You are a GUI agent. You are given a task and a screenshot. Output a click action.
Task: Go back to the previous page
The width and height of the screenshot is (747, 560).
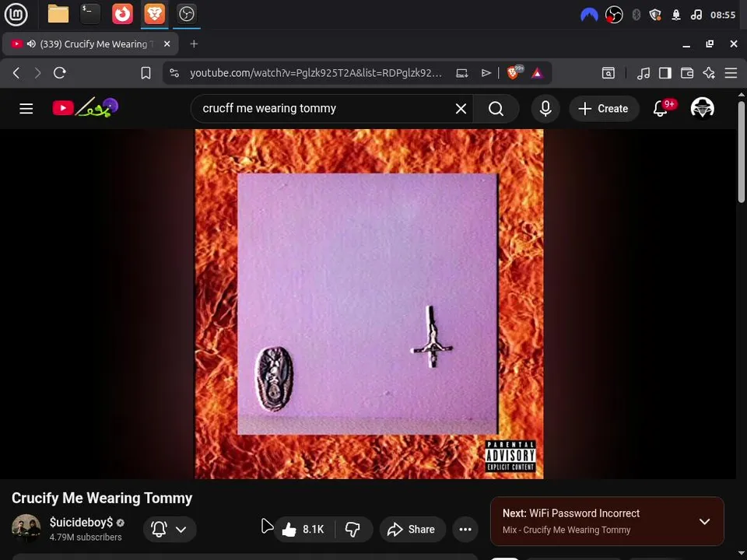click(x=16, y=73)
